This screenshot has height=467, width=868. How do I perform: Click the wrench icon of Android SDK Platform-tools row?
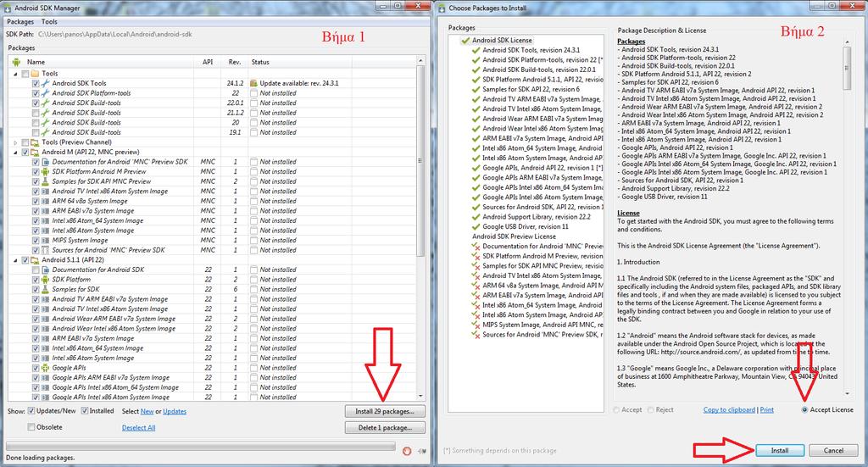pos(46,93)
